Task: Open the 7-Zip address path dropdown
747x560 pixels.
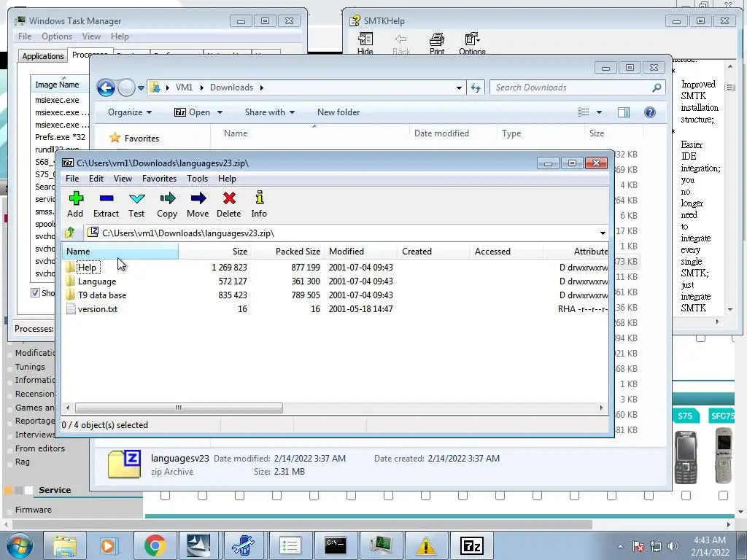Action: click(x=603, y=233)
